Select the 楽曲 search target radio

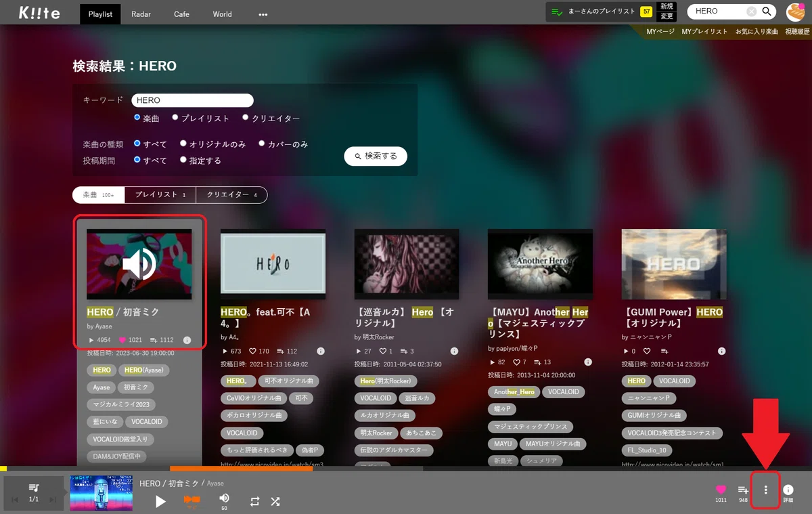[x=137, y=118]
